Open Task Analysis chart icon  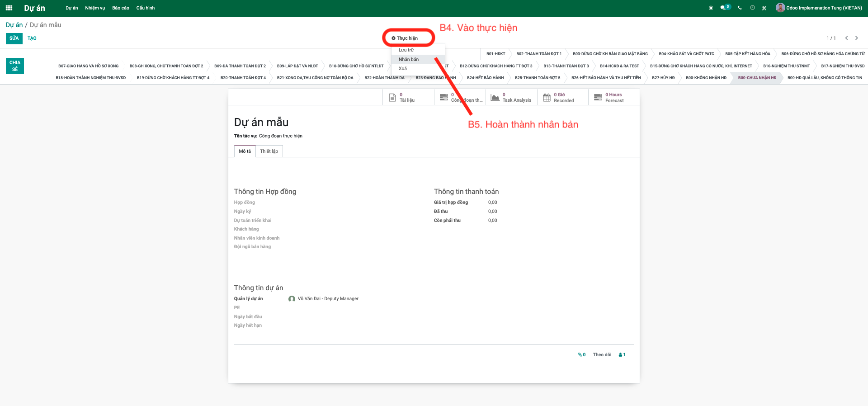pos(495,97)
